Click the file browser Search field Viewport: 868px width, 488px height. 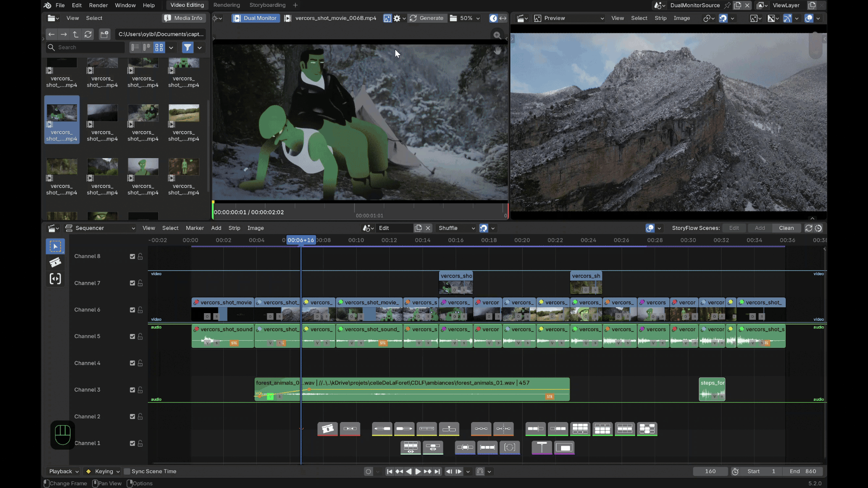(x=85, y=47)
